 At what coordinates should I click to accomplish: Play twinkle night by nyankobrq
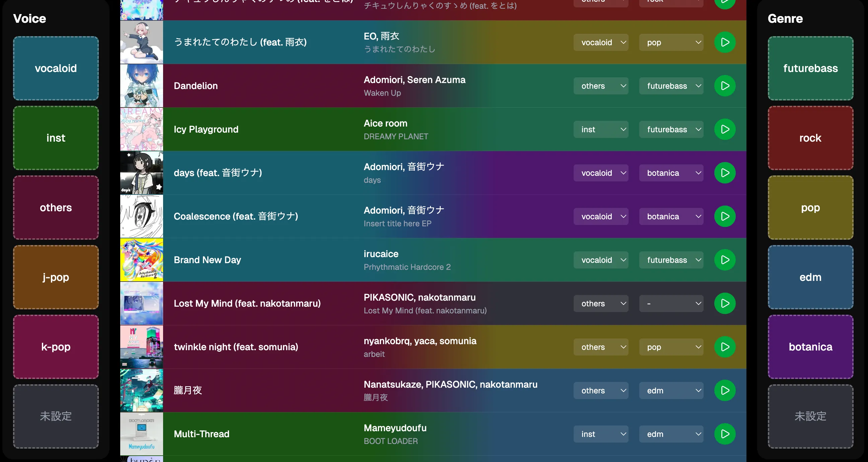pos(724,347)
